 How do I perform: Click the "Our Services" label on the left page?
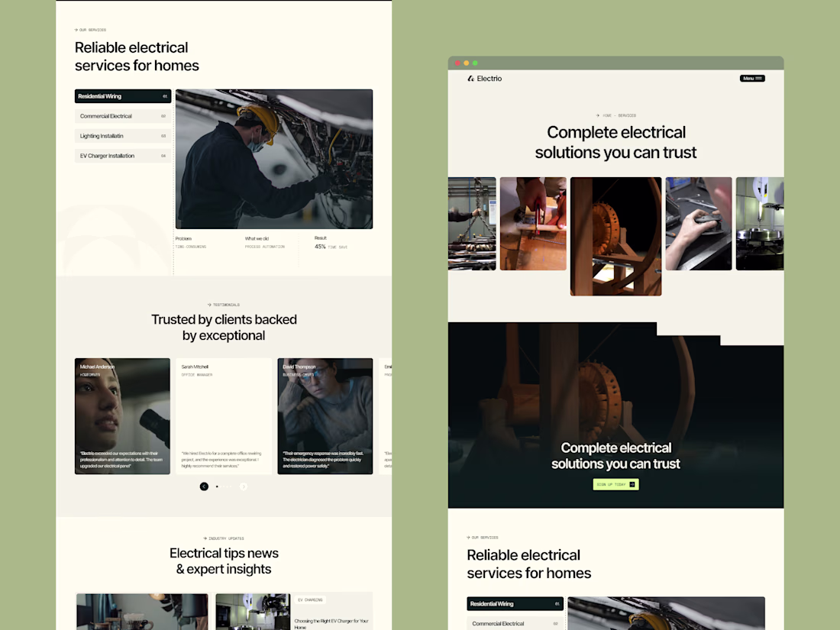coord(91,30)
